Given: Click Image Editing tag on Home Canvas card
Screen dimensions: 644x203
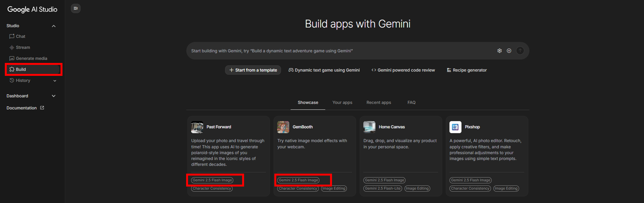Looking at the screenshot, I should (x=417, y=188).
